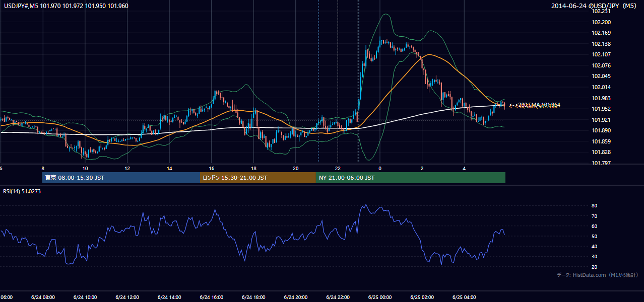Select the 東京 08:00-15:30 JST session bar
Viewport: 644px width, 302px height.
[121, 178]
